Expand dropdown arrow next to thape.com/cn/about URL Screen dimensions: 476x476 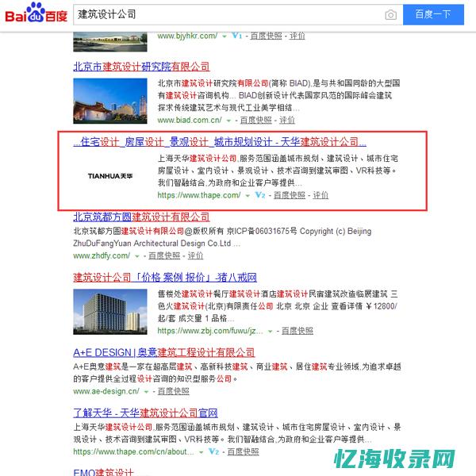click(x=201, y=452)
